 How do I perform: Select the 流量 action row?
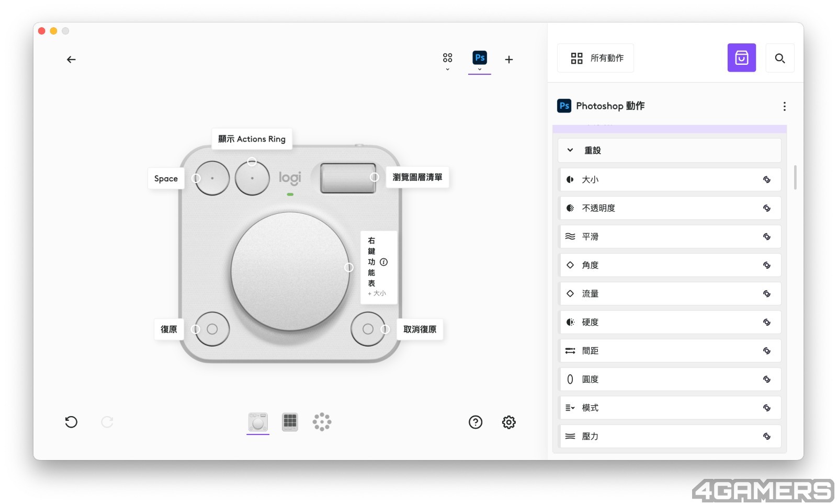[x=670, y=293]
